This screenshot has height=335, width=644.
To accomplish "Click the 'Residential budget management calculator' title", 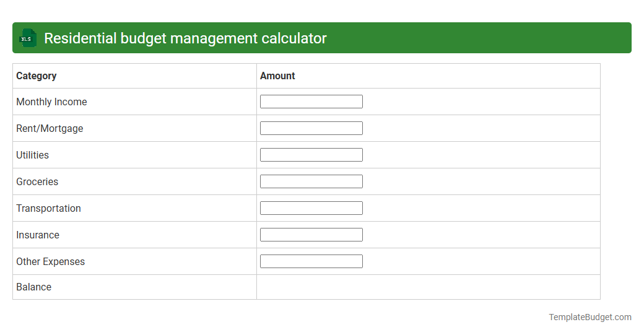I will 185,38.
